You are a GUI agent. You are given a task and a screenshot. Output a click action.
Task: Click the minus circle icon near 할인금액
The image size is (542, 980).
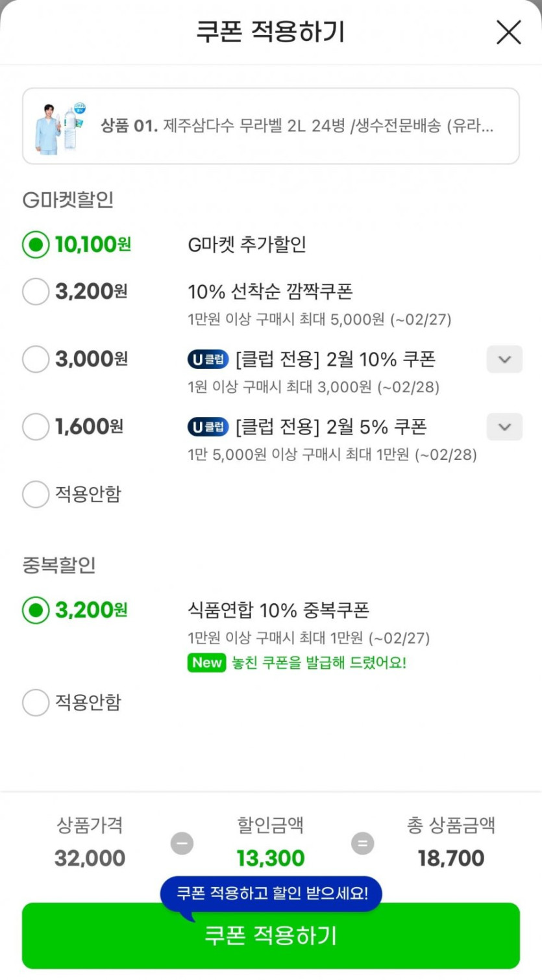pyautogui.click(x=182, y=844)
